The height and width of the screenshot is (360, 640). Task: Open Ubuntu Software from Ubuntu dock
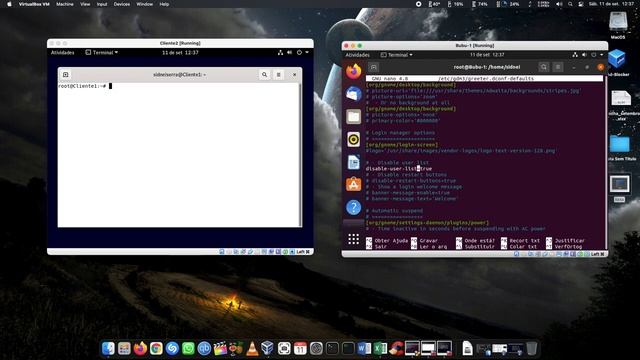pyautogui.click(x=353, y=185)
